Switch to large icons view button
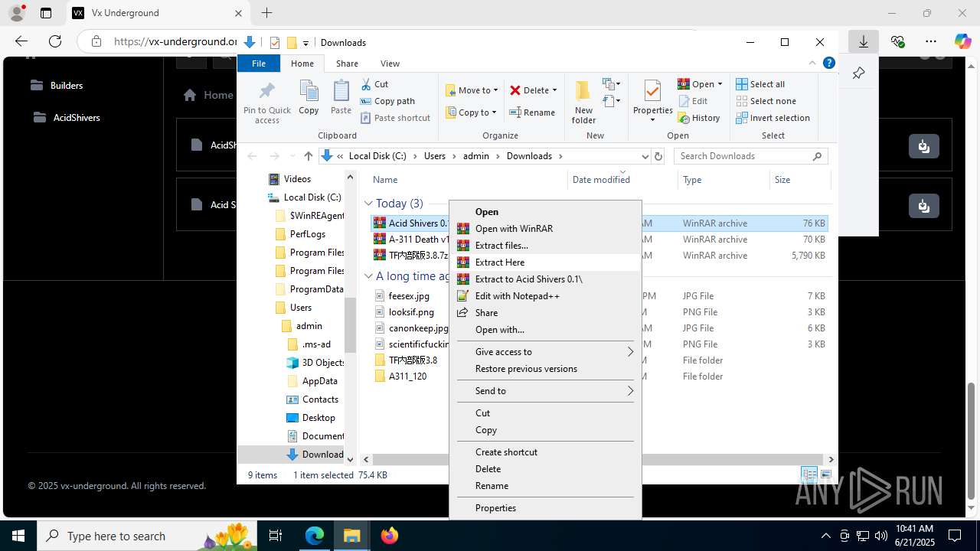This screenshot has width=980, height=551. coord(825,475)
